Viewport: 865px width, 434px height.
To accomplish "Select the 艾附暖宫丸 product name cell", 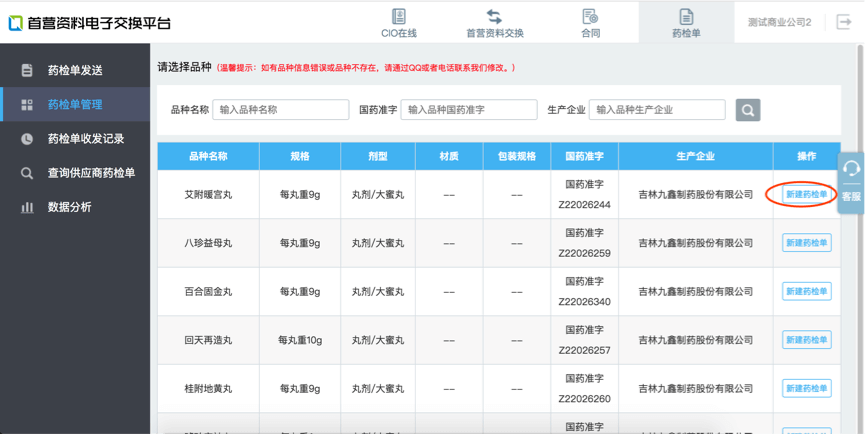I will pyautogui.click(x=209, y=195).
